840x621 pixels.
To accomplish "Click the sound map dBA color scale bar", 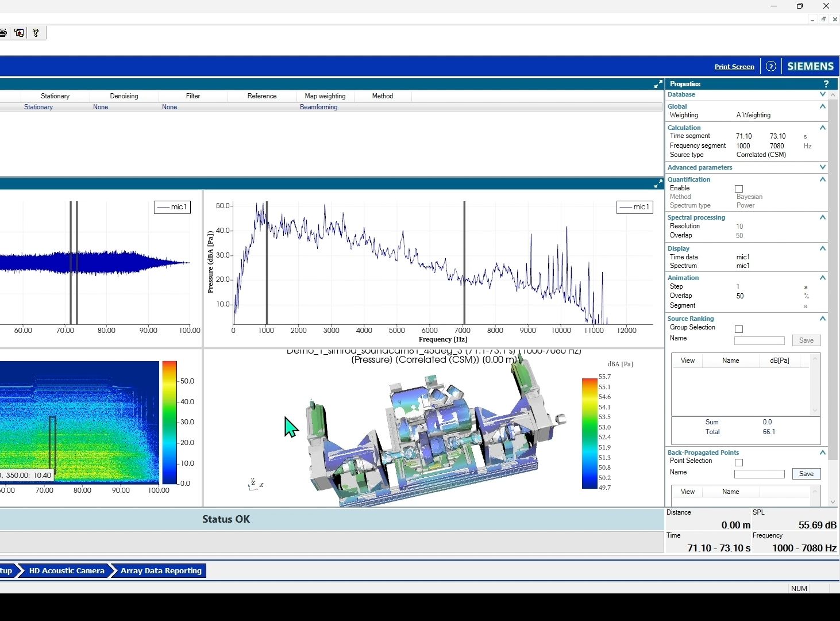I will point(589,433).
